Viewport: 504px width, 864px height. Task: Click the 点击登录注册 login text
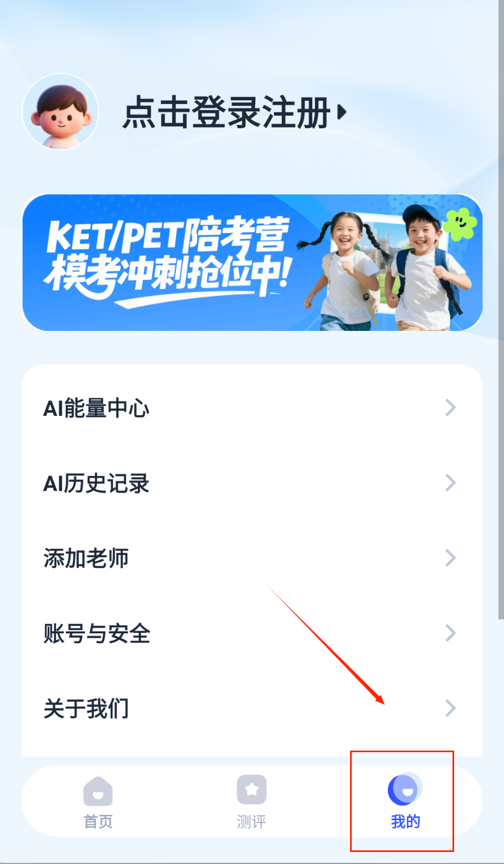tap(226, 112)
